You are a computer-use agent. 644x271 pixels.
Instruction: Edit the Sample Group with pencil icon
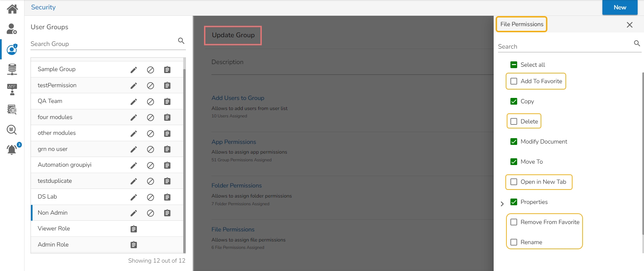[x=134, y=70]
